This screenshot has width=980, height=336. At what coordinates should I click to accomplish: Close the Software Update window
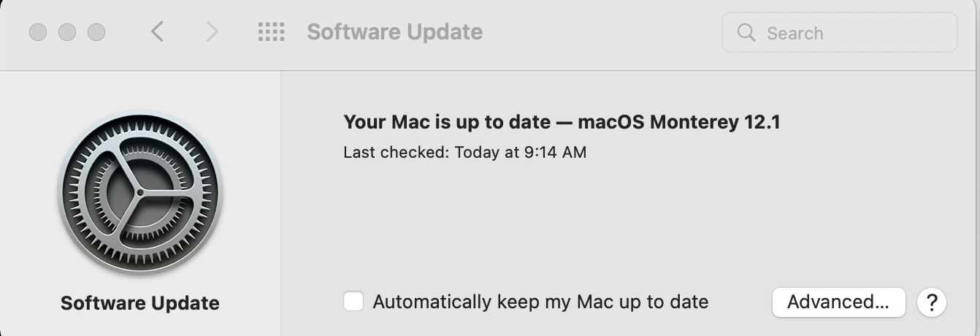tap(38, 32)
